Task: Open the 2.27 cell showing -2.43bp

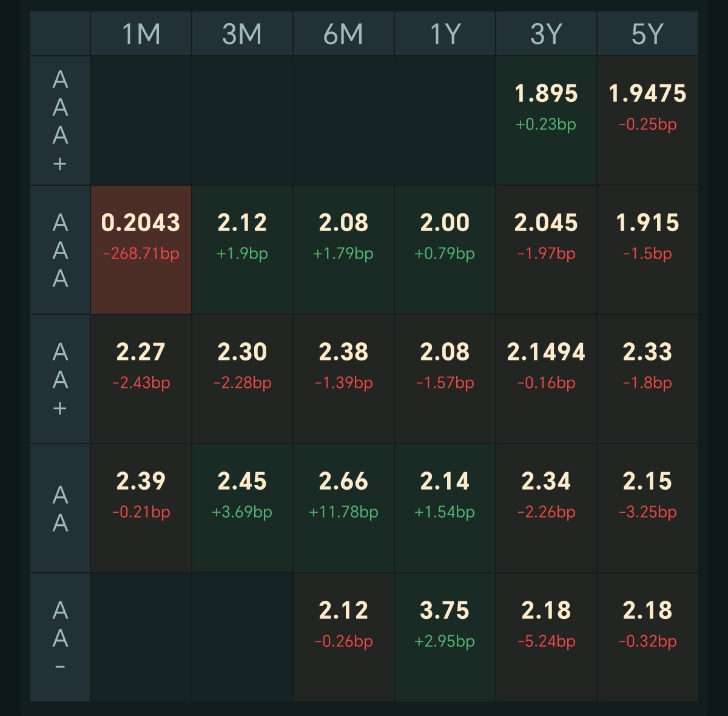Action: tap(141, 379)
